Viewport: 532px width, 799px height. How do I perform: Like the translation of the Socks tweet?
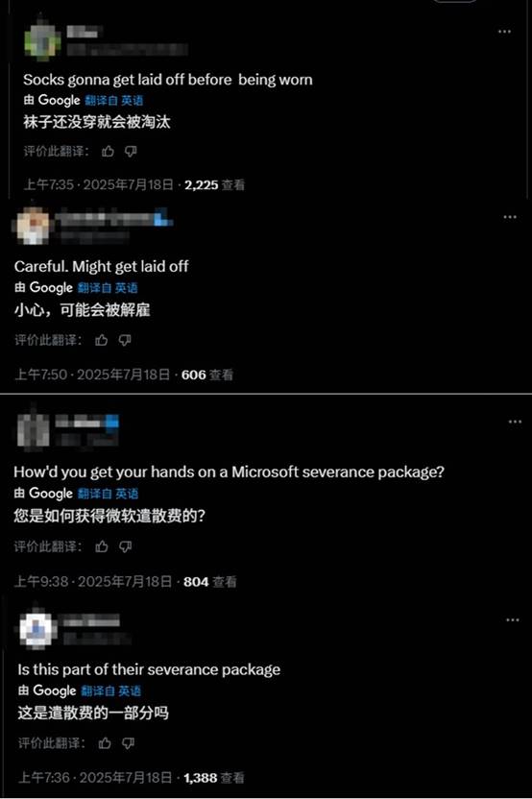tap(108, 152)
